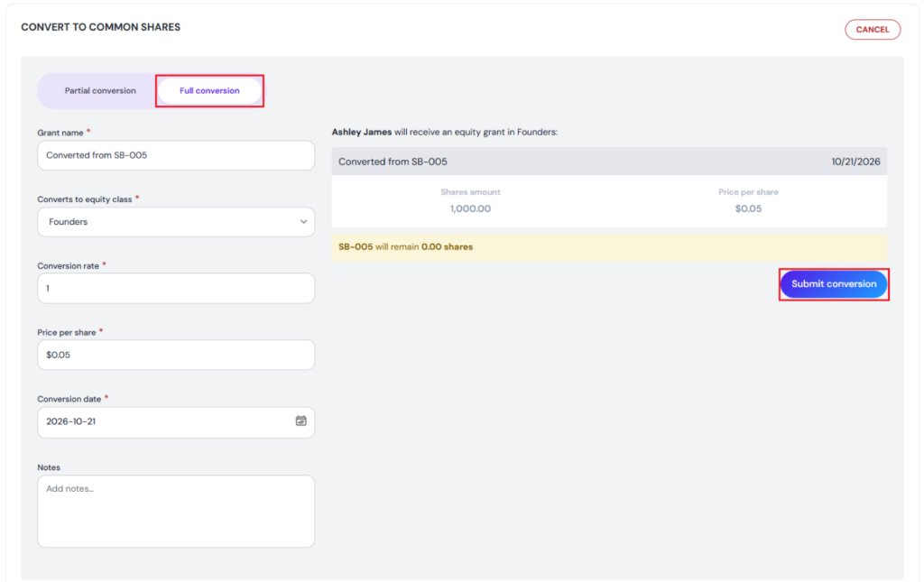The image size is (924, 582).
Task: Switch to Partial conversion
Action: (x=100, y=91)
